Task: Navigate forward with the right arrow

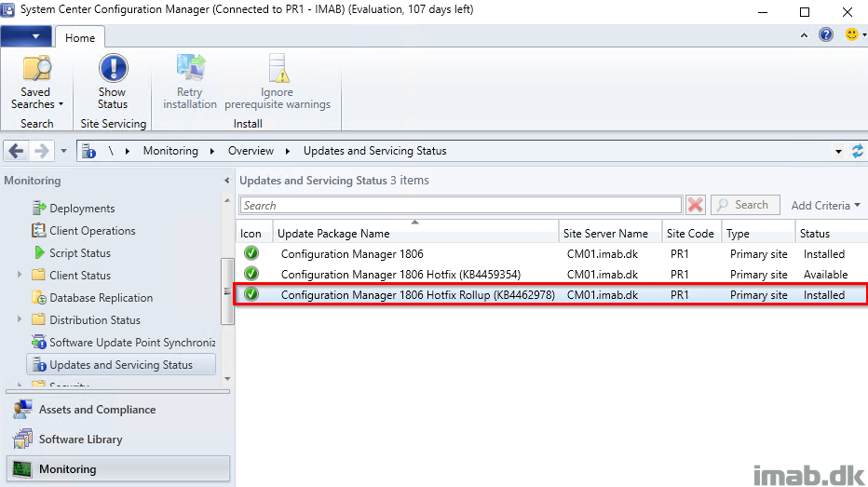Action: (42, 151)
